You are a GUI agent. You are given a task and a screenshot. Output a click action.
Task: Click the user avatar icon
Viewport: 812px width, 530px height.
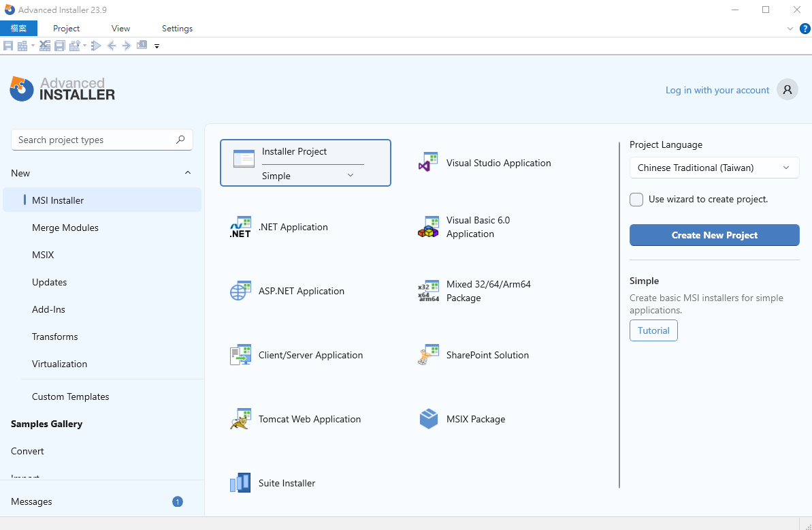(787, 90)
